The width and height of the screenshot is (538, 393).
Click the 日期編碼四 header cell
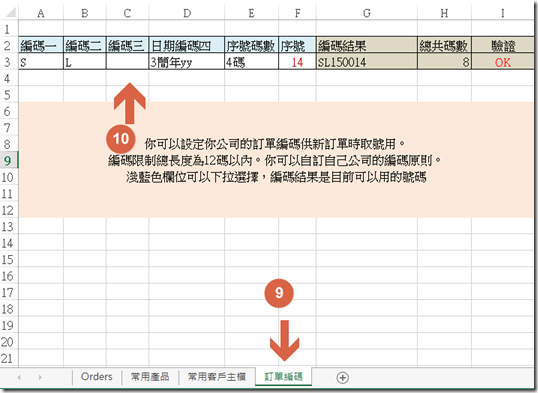(187, 45)
